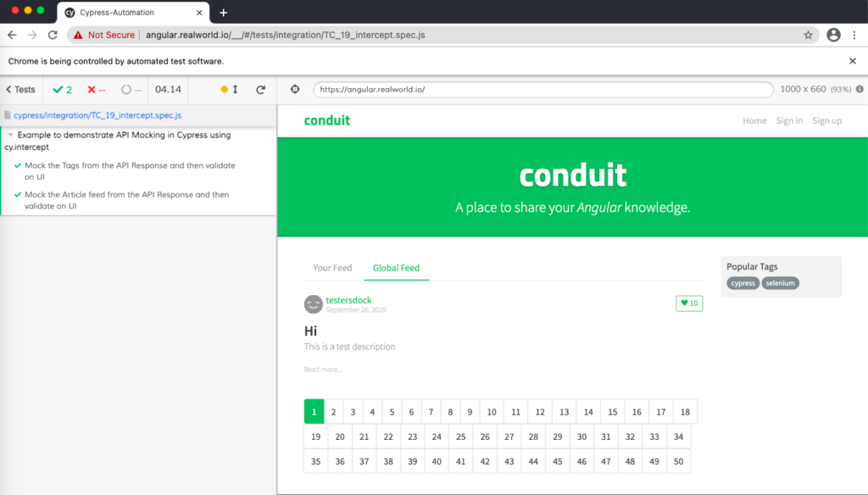Dismiss the automated test software notice
The height and width of the screenshot is (495, 868).
(x=853, y=61)
